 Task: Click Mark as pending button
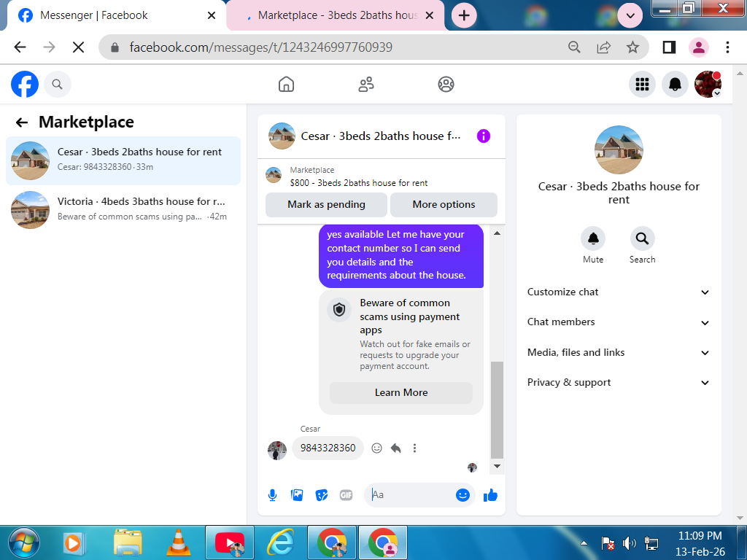pos(326,205)
